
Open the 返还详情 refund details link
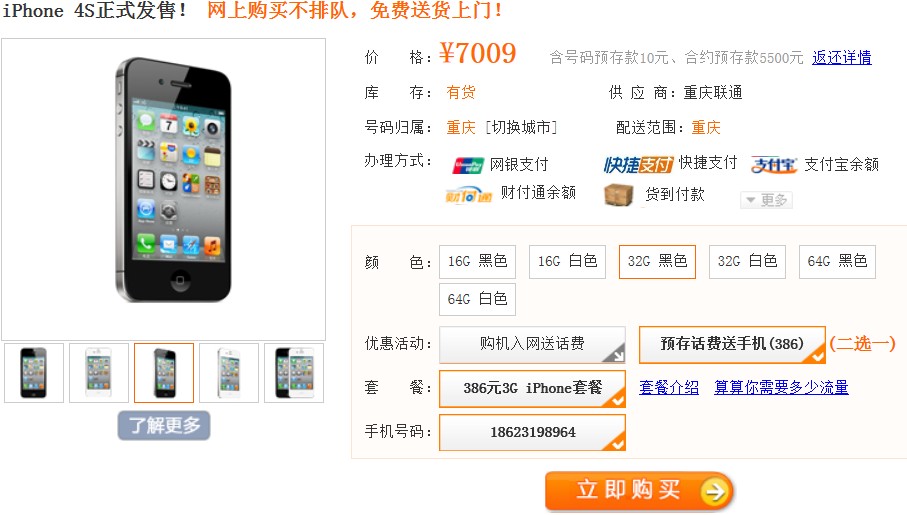(x=842, y=57)
